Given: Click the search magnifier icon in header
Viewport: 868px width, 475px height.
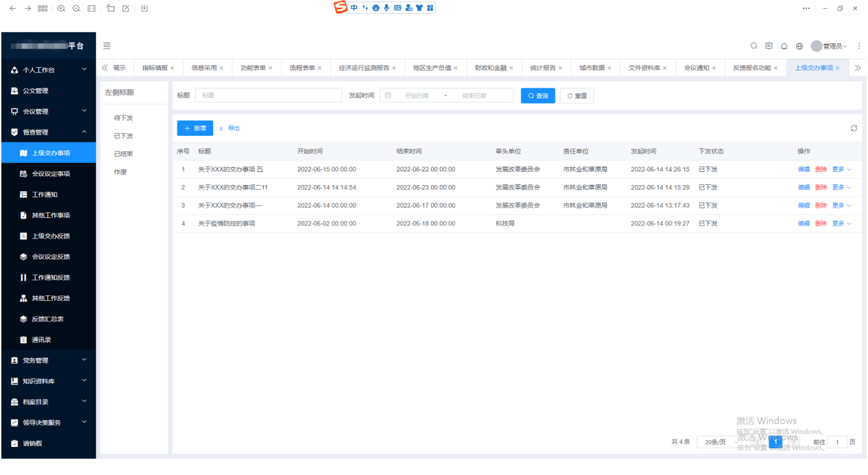Looking at the screenshot, I should pos(754,46).
